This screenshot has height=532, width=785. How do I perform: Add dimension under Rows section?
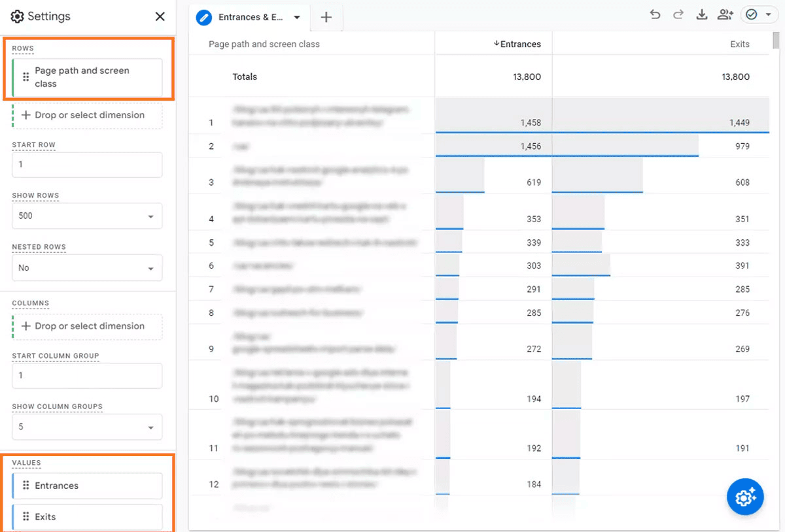click(87, 115)
